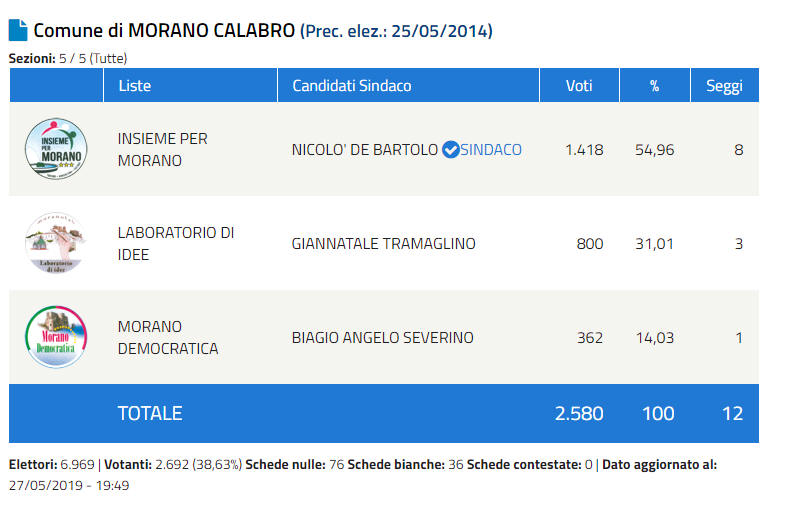
Task: Click the percentage column header
Action: click(x=654, y=86)
